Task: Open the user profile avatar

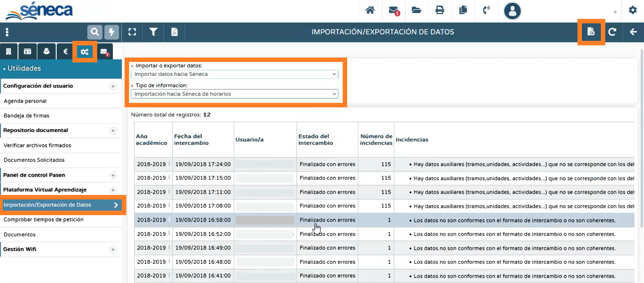Action: pos(512,11)
